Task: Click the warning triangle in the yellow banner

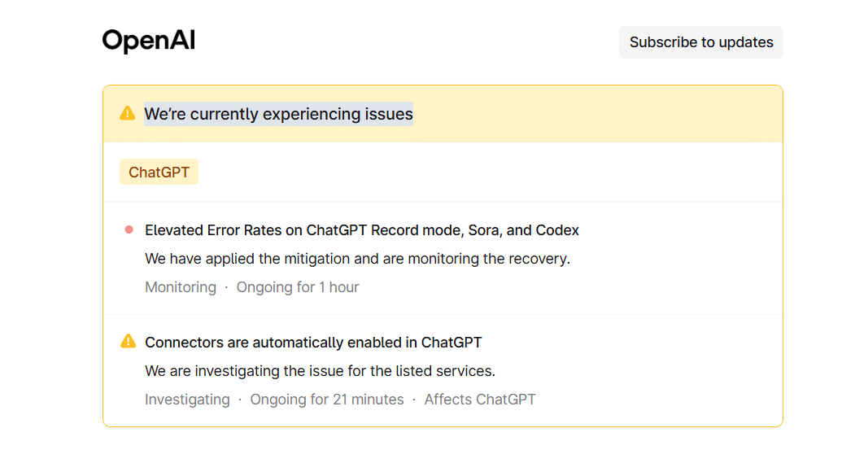Action: click(127, 113)
